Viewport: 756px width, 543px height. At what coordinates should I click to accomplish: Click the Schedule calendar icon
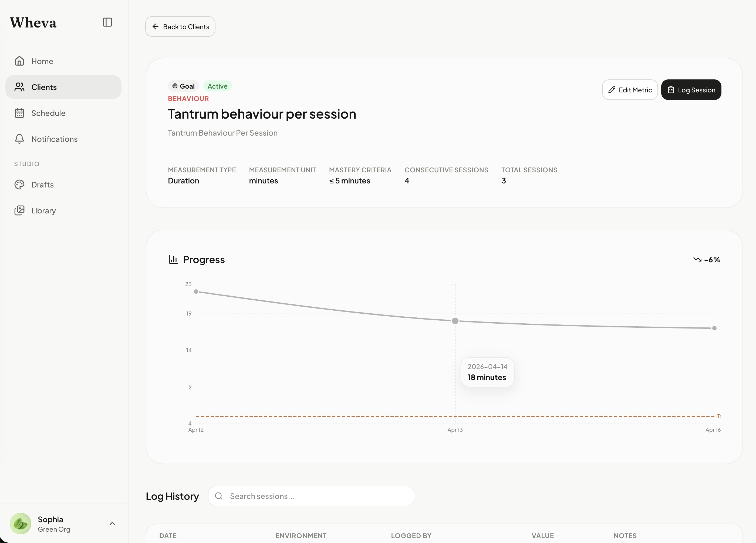[x=19, y=113]
